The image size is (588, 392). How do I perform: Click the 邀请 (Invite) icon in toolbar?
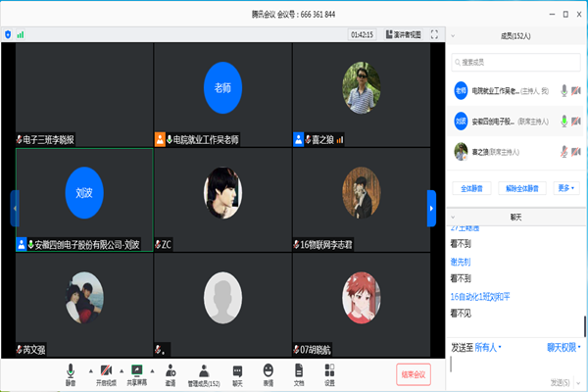[x=171, y=373]
